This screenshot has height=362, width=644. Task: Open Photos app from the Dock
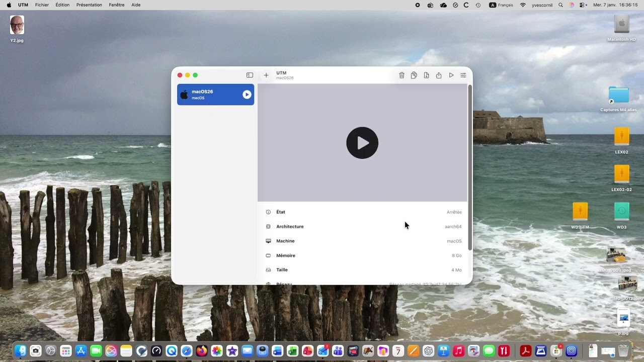(x=217, y=351)
